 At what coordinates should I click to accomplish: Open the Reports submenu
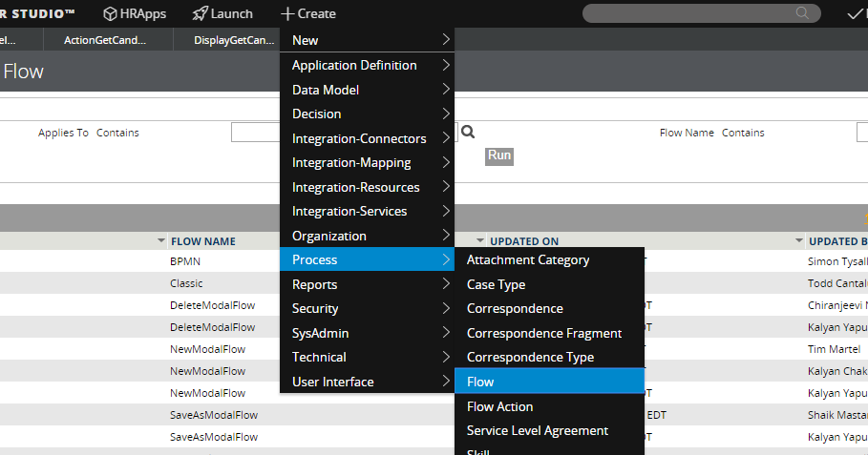pos(367,284)
